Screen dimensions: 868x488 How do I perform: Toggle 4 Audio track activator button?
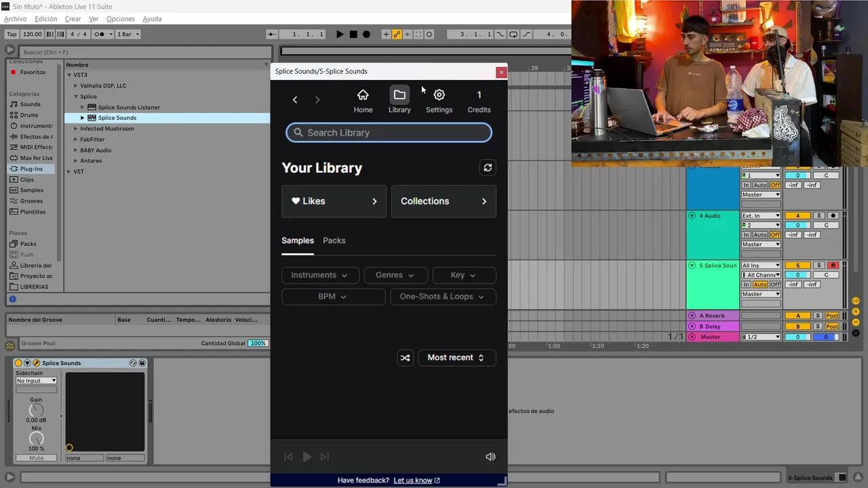pyautogui.click(x=797, y=216)
